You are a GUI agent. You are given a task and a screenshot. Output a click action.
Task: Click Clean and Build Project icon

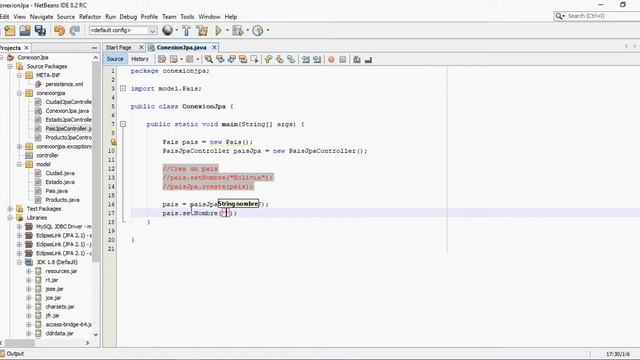[202, 30]
